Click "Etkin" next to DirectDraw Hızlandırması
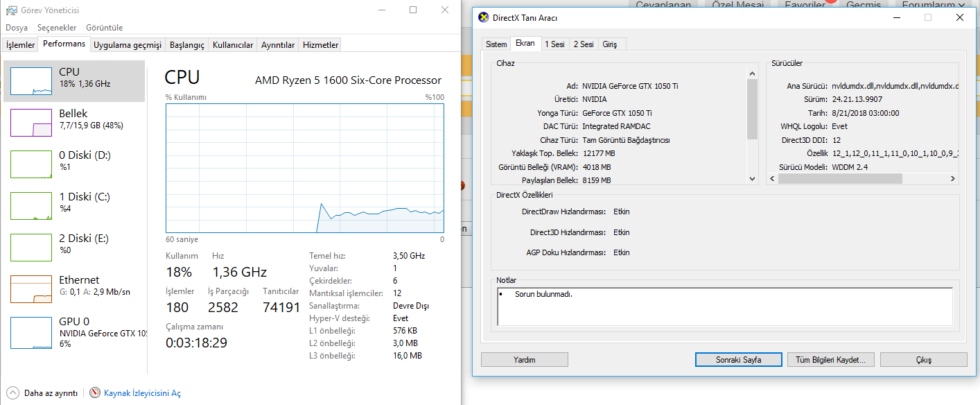This screenshot has width=980, height=405. click(622, 212)
